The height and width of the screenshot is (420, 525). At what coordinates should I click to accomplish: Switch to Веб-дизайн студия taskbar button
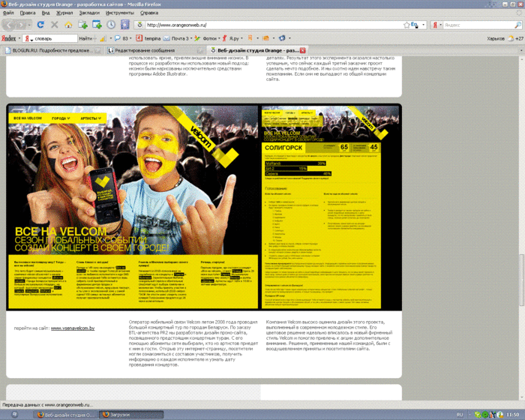tap(67, 415)
